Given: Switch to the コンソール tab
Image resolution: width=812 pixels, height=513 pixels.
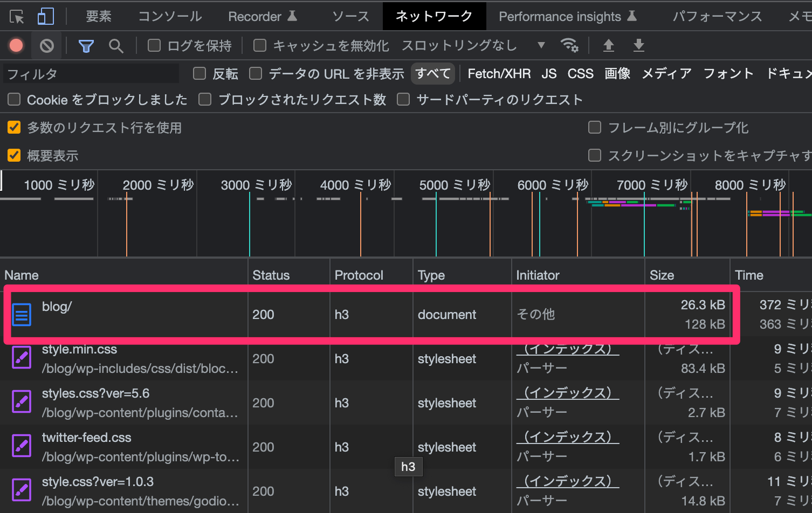Looking at the screenshot, I should [x=170, y=17].
